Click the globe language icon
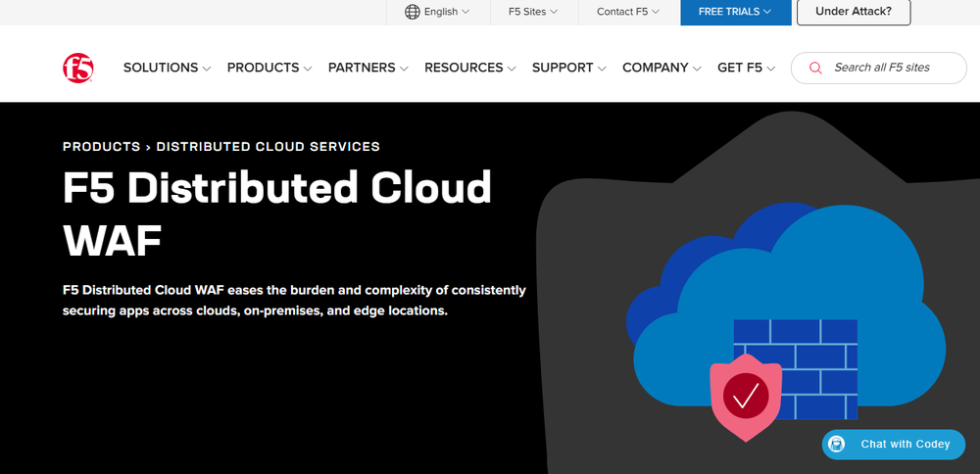Viewport: 980px width, 474px height. click(x=412, y=12)
